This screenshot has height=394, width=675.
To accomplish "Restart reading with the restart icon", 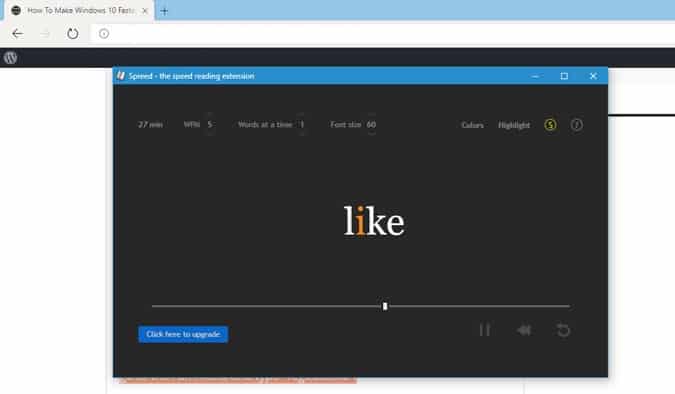I will point(563,330).
